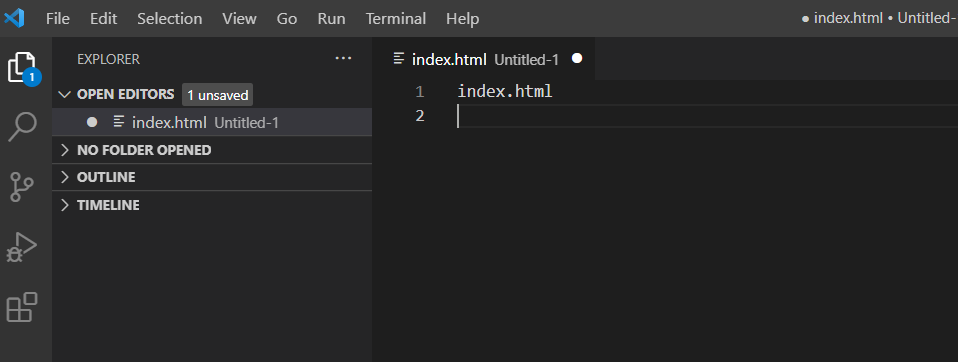Click the VS Code logo icon
Image resolution: width=958 pixels, height=362 pixels.
point(14,18)
